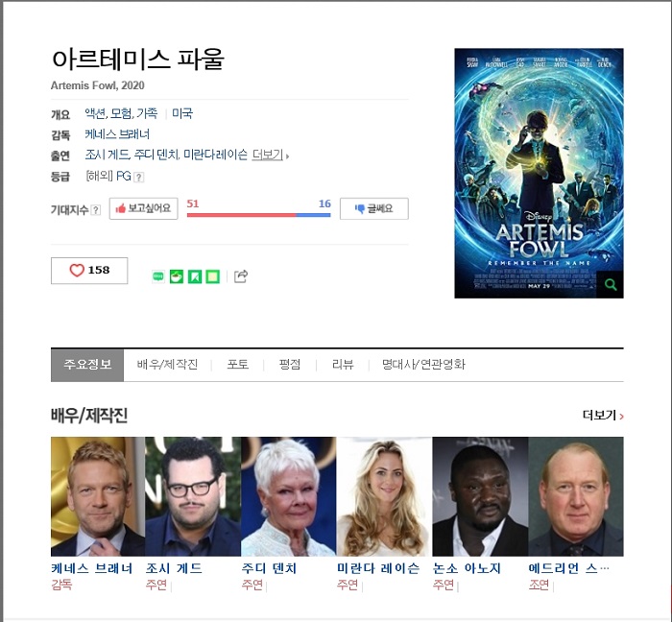
Task: Click the pale yellow memo share icon
Action: 213,276
